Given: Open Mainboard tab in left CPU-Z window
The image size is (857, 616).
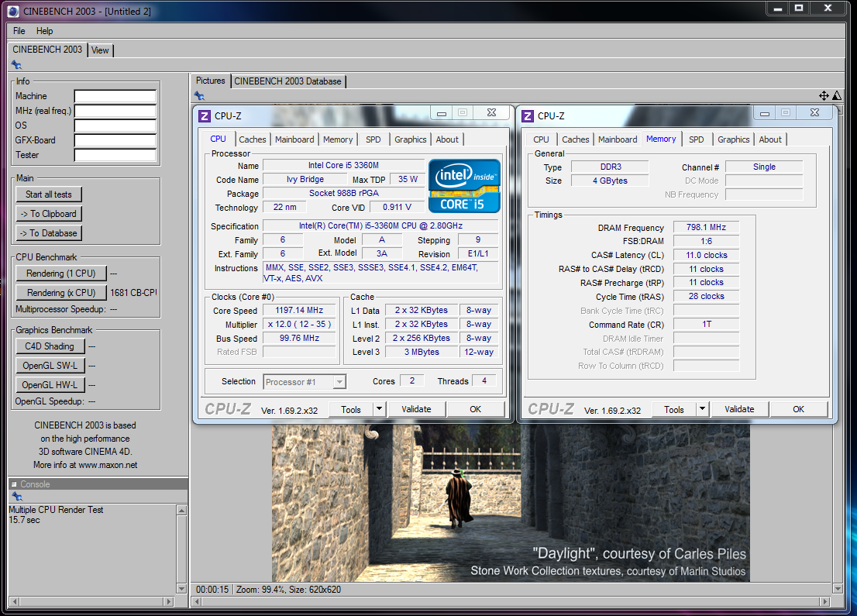Looking at the screenshot, I should (294, 139).
